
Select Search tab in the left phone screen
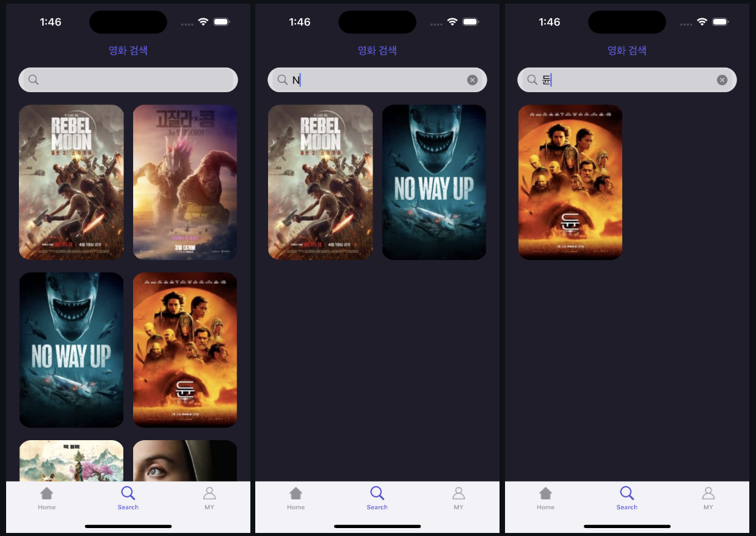pyautogui.click(x=128, y=498)
